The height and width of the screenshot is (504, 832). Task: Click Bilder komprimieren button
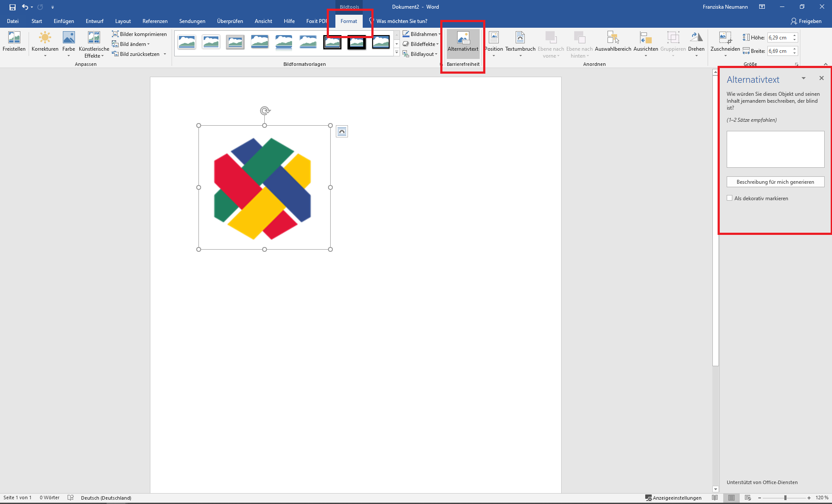coord(139,34)
